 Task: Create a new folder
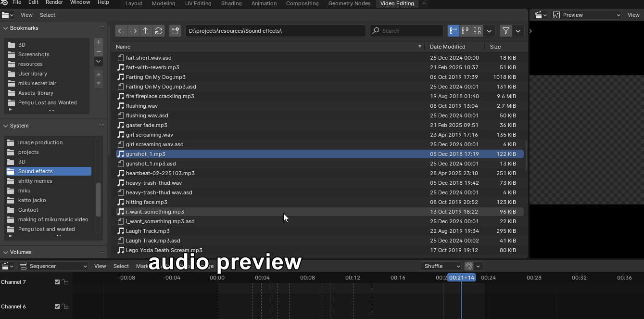pos(175,31)
